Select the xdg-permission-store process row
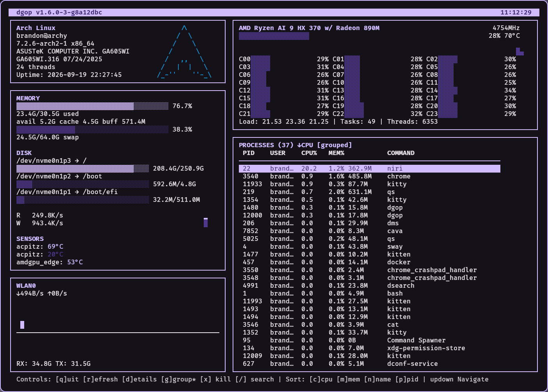The height and width of the screenshot is (392, 548). (370, 348)
